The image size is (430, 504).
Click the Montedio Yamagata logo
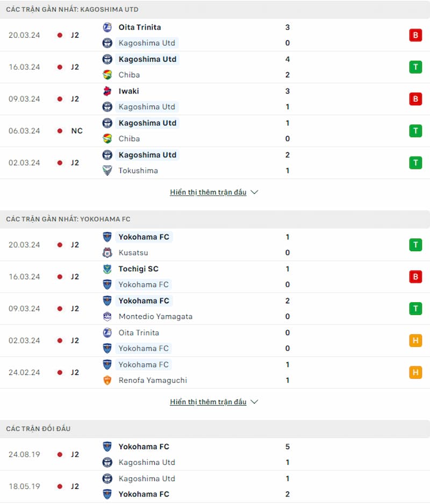[x=107, y=316]
